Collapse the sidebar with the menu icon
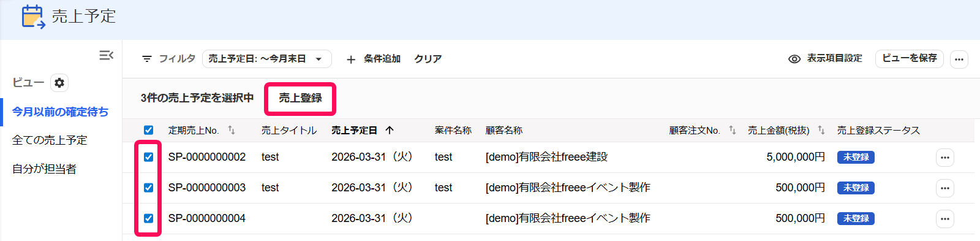This screenshot has height=241, width=980. click(106, 56)
